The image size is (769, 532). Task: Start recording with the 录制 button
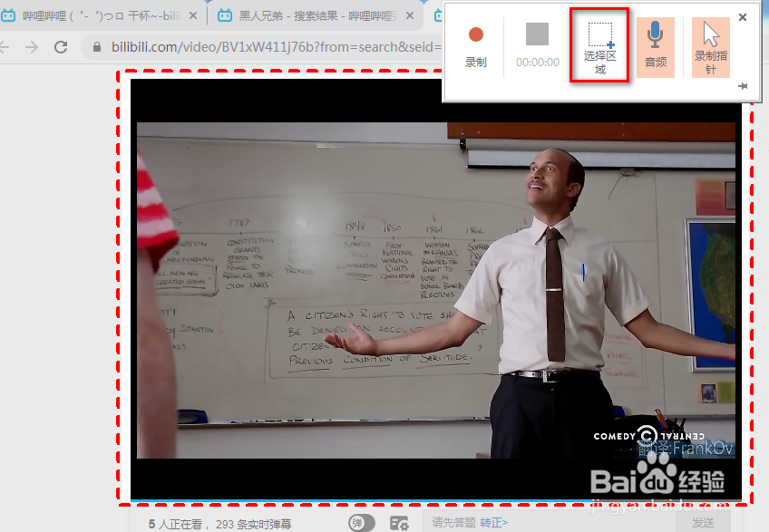tap(475, 47)
